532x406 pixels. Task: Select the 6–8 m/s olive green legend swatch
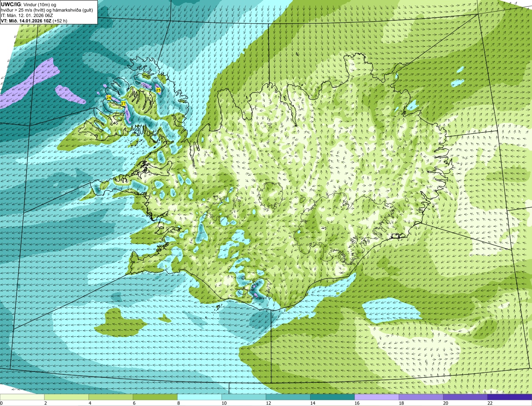pos(155,397)
